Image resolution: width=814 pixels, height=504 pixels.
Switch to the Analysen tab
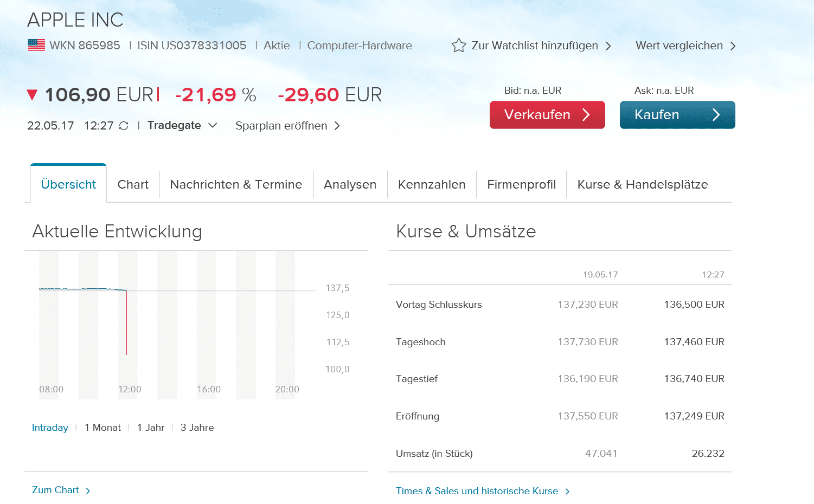click(350, 184)
